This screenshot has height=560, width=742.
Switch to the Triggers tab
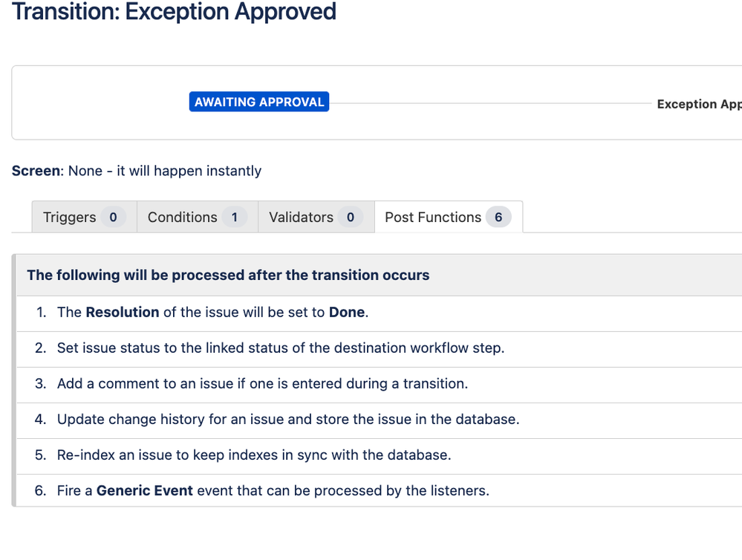pos(69,217)
